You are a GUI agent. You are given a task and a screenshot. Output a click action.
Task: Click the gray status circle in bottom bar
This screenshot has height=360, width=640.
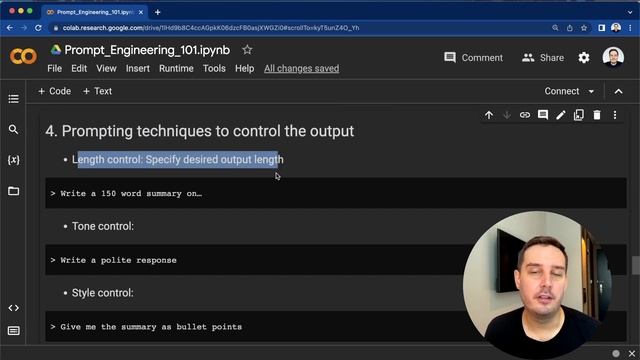[616, 353]
